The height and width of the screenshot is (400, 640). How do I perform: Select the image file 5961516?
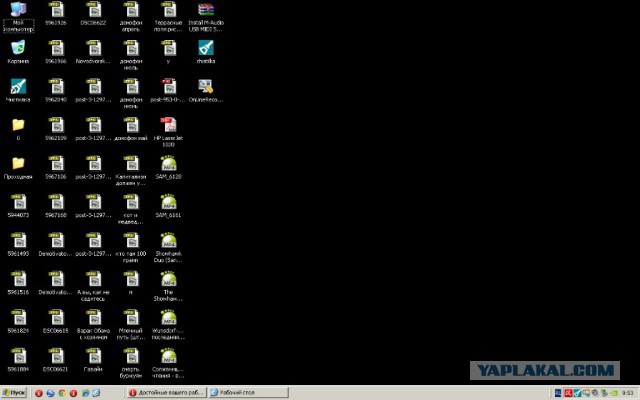tap(18, 282)
